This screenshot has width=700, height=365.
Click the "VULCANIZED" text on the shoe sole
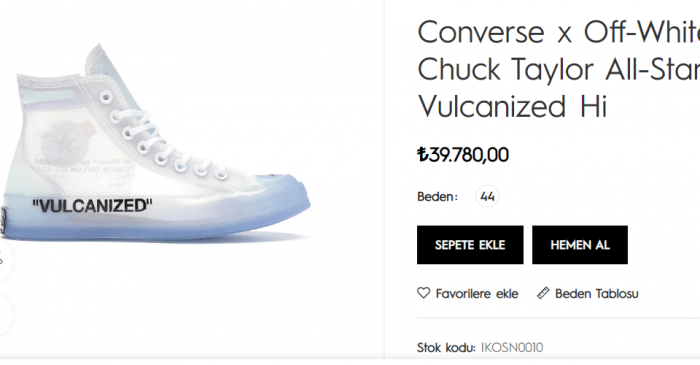point(93,206)
